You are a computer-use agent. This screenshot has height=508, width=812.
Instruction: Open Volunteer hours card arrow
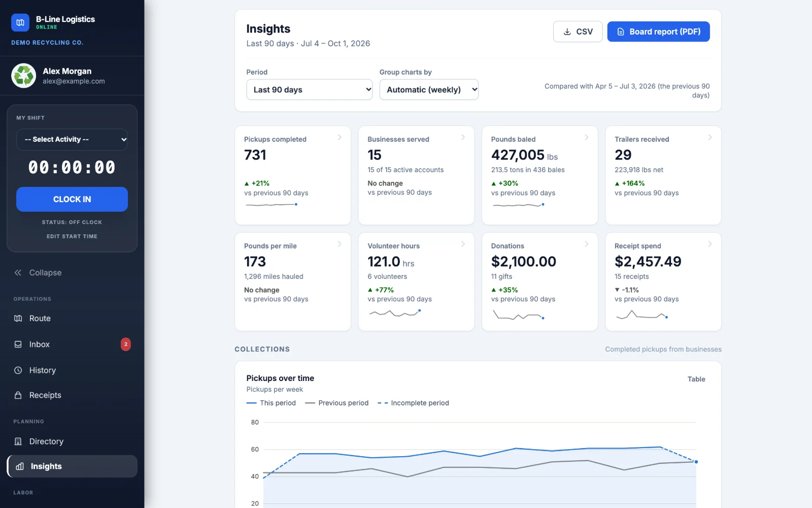pos(463,244)
